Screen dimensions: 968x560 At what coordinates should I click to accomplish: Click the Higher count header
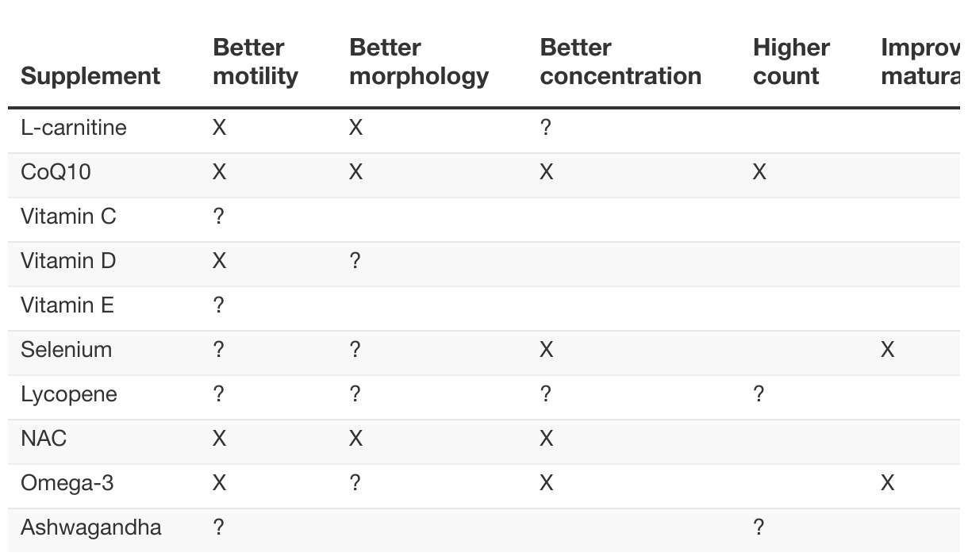click(791, 62)
